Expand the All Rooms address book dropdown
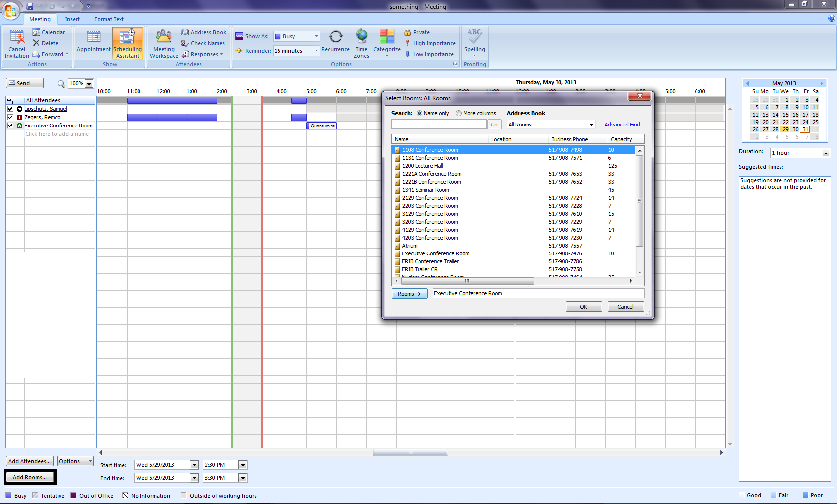The image size is (837, 504). click(591, 125)
